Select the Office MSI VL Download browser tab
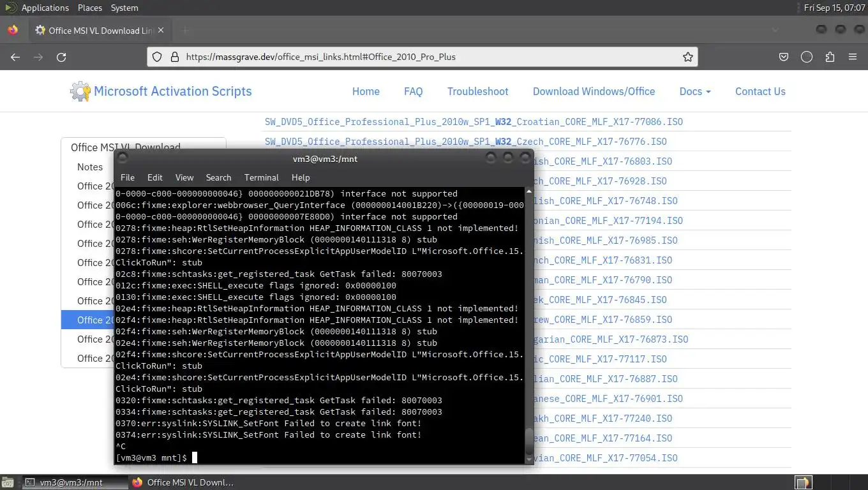868x490 pixels. 100,30
